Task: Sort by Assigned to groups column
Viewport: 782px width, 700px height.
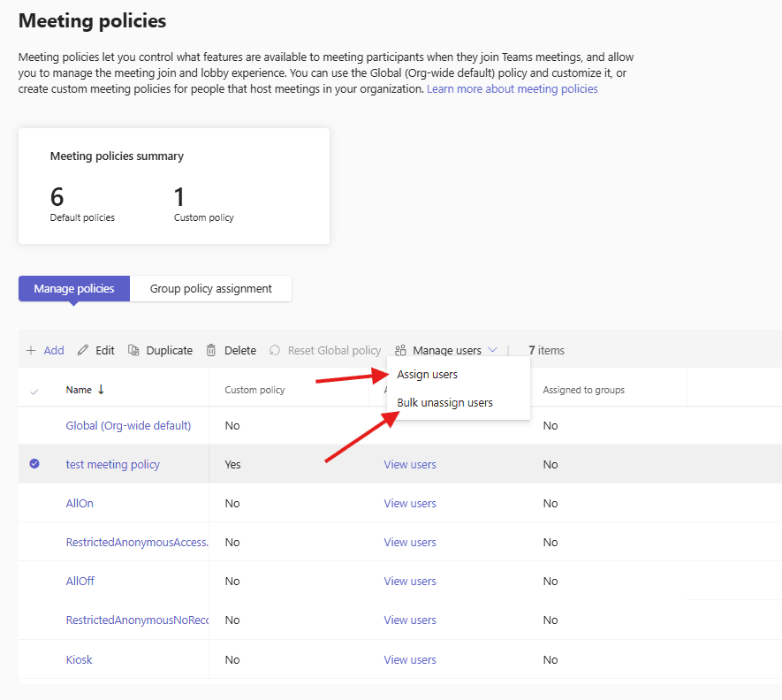Action: coord(583,390)
